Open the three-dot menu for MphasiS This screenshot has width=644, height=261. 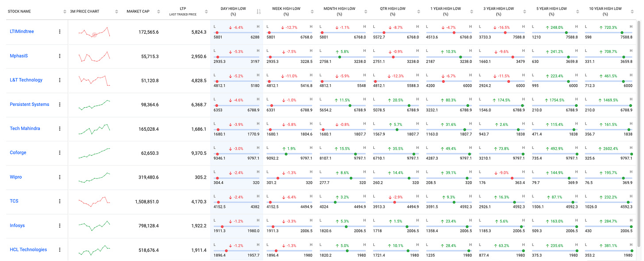(60, 56)
